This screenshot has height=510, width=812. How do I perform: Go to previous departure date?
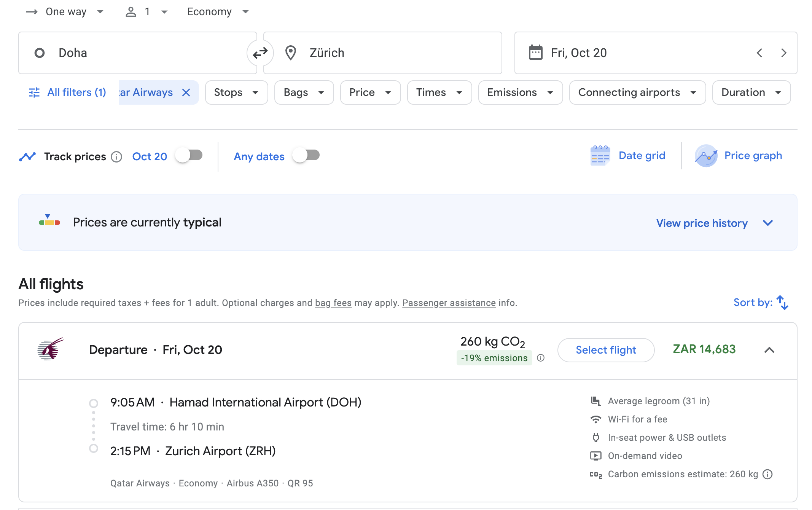point(759,53)
